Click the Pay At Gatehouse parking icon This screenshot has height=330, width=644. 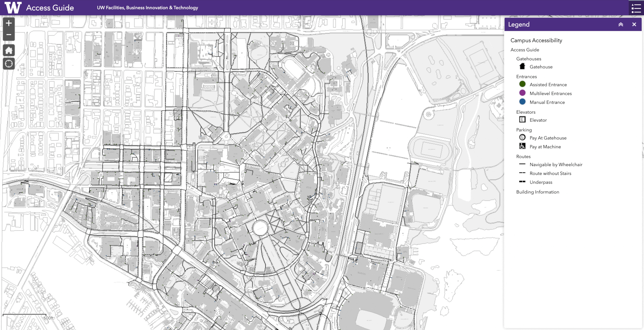click(x=522, y=137)
